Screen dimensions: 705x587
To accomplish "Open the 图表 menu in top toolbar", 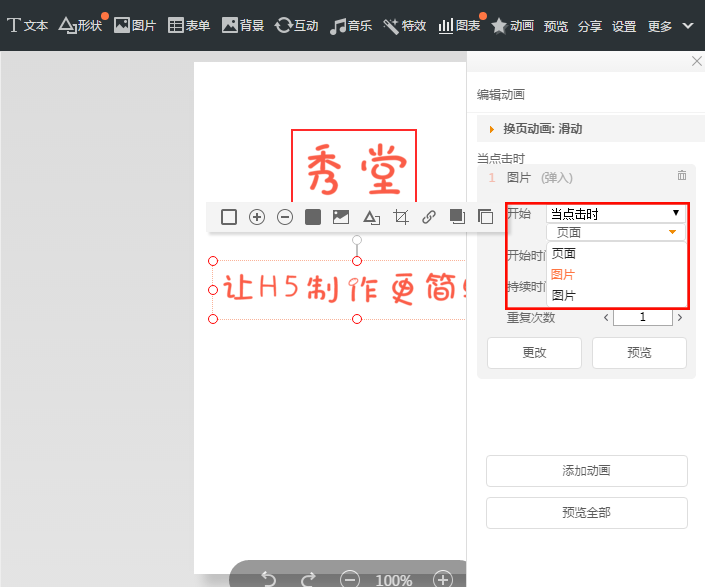I will (x=460, y=26).
